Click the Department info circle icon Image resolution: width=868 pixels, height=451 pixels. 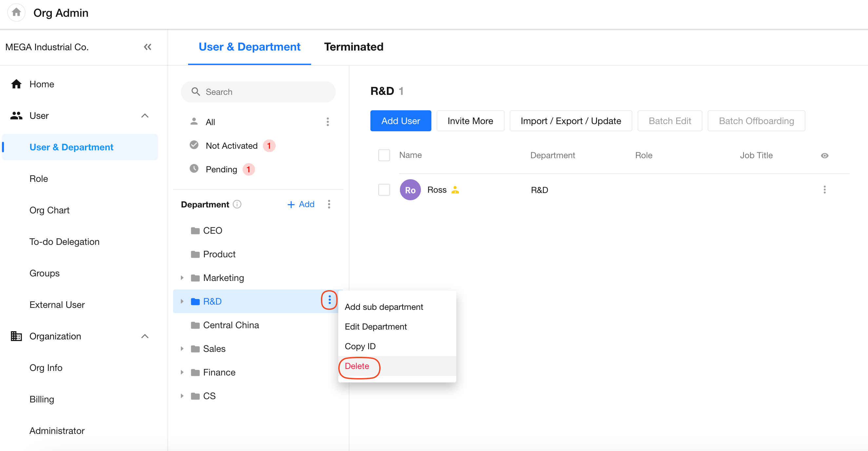coord(237,204)
